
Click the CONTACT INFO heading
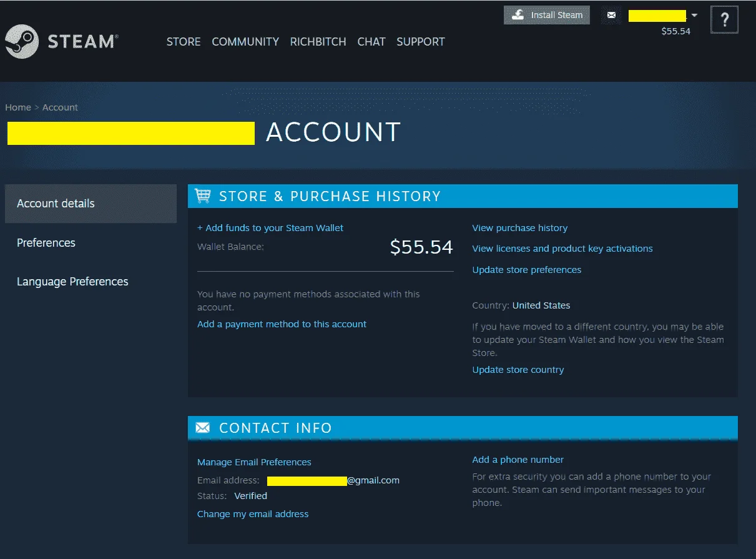[275, 428]
